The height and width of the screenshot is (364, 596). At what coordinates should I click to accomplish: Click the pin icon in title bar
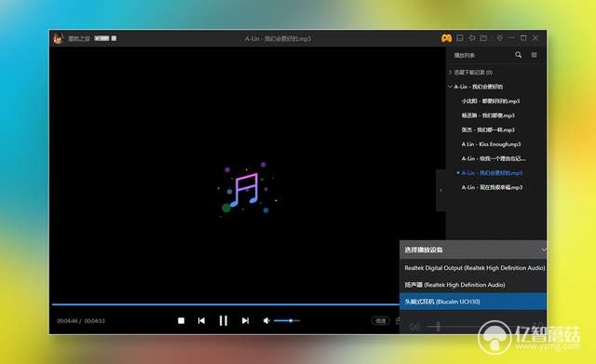pos(472,38)
